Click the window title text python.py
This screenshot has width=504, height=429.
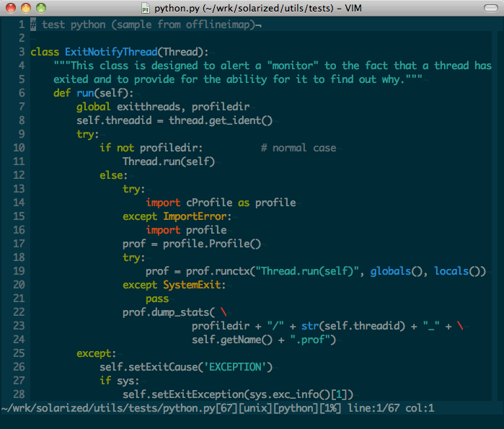(175, 9)
